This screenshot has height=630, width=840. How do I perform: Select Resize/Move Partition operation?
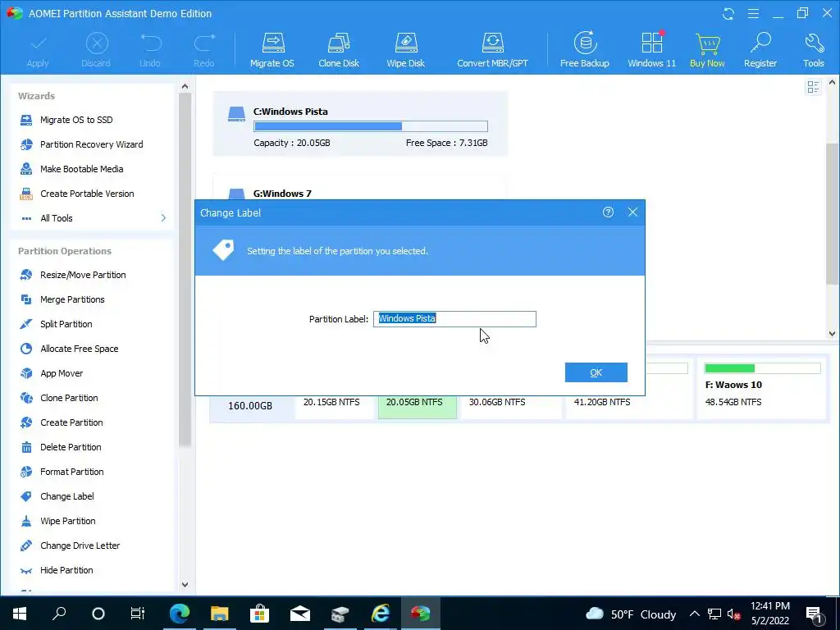click(x=83, y=275)
